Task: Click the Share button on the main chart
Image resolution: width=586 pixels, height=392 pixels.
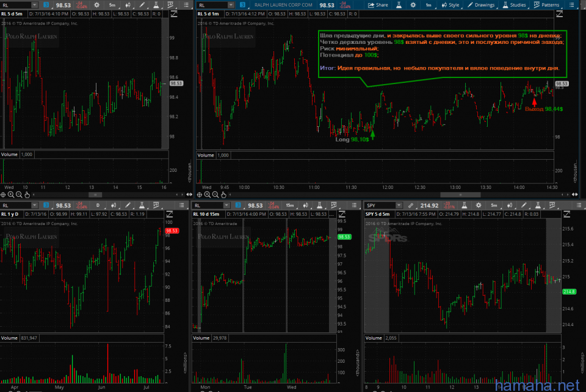Action: coord(378,5)
